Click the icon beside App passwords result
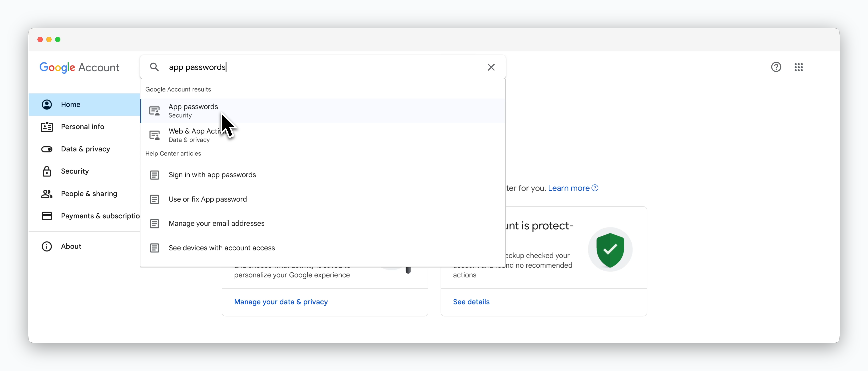Image resolution: width=868 pixels, height=371 pixels. pyautogui.click(x=155, y=111)
